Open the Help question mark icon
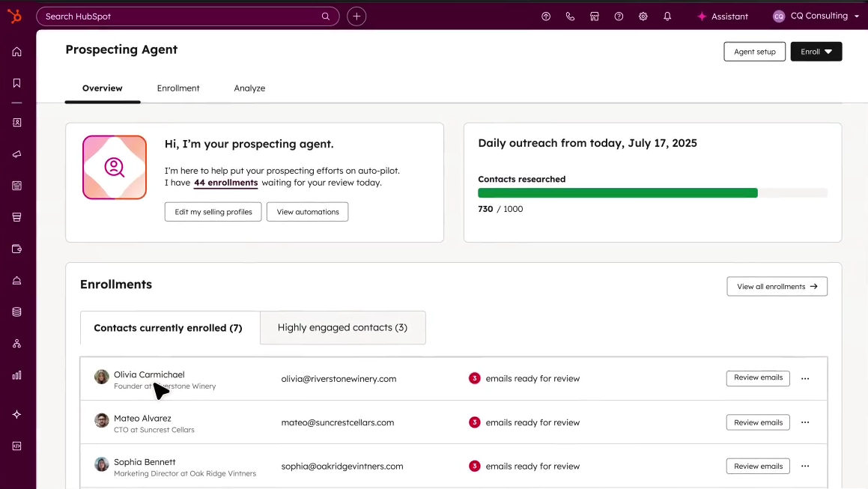The image size is (868, 489). (619, 16)
